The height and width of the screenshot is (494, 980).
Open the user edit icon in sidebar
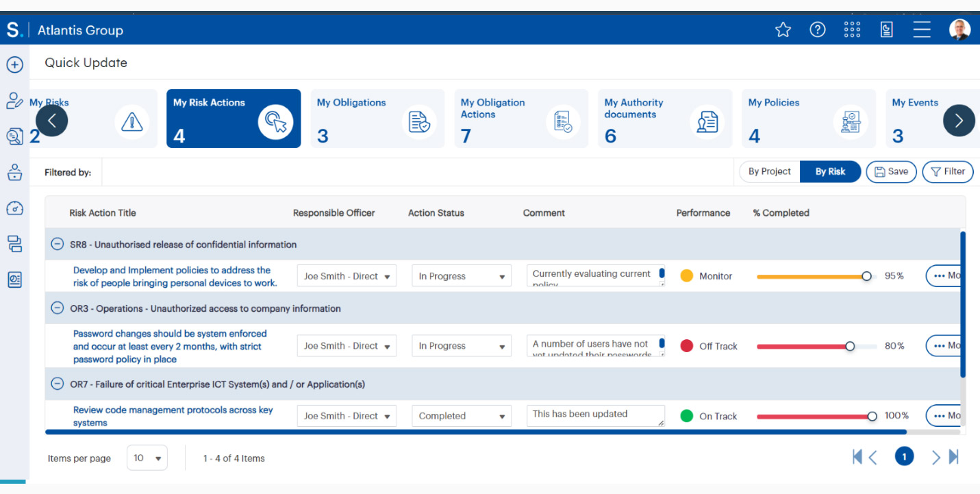[x=15, y=101]
